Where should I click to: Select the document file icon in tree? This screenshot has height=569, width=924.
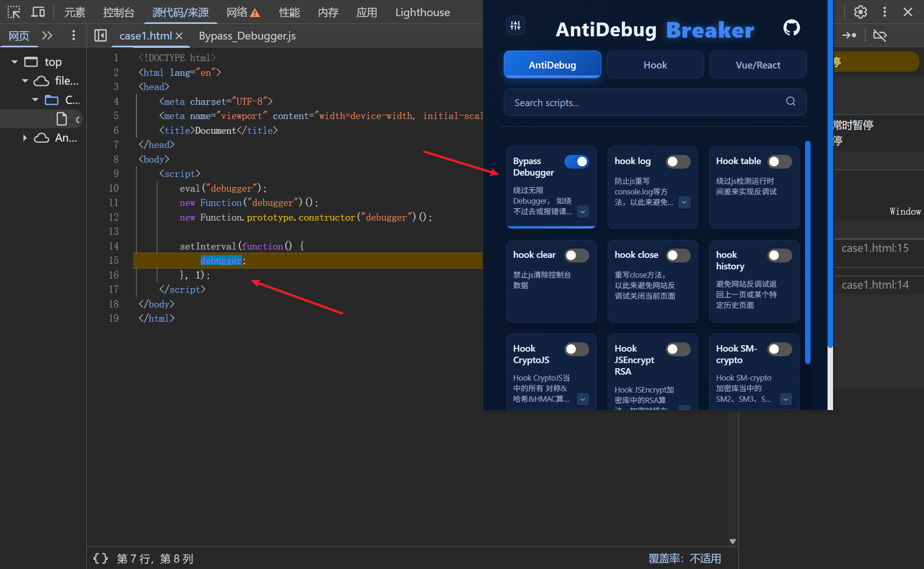click(x=62, y=119)
